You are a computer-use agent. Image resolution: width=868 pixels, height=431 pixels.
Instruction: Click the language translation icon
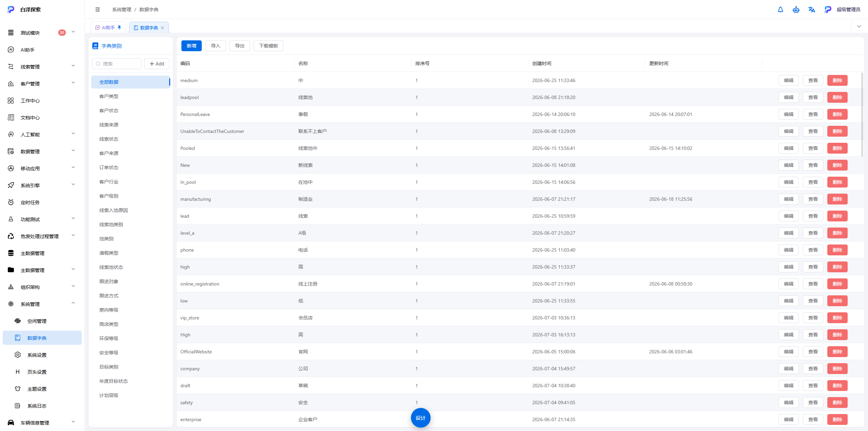click(x=811, y=9)
